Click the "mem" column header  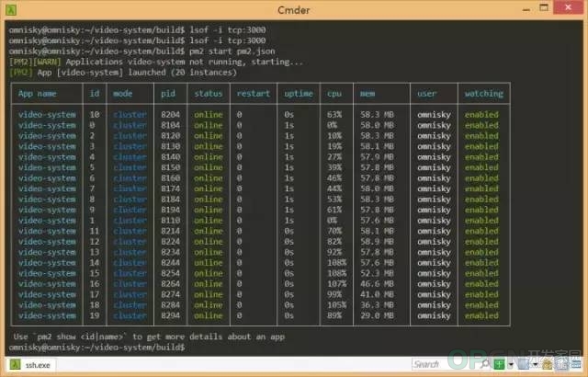(x=367, y=94)
